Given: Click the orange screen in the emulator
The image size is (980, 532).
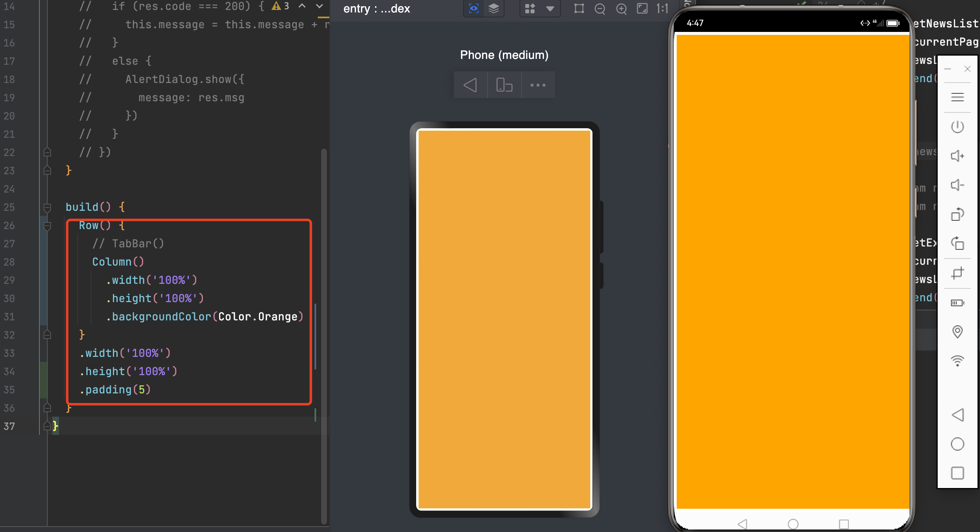Looking at the screenshot, I should tap(792, 272).
